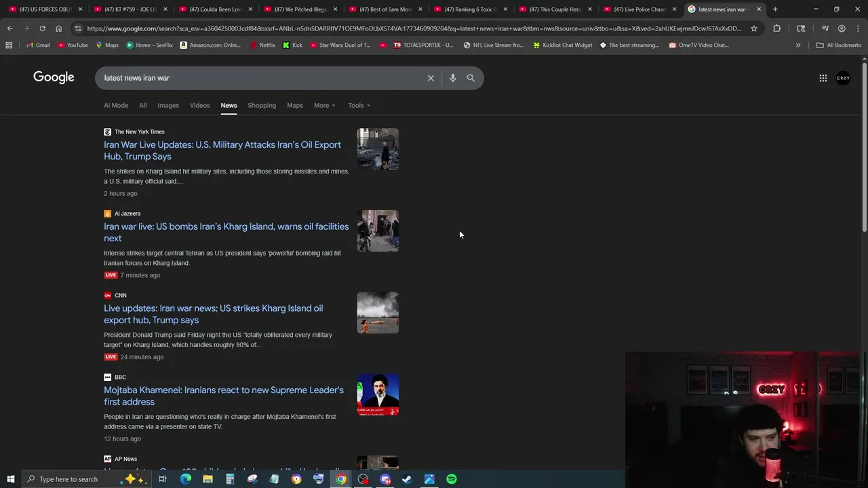Open Chrome's three-dot menu
Screen dimensions: 868x488
858,28
